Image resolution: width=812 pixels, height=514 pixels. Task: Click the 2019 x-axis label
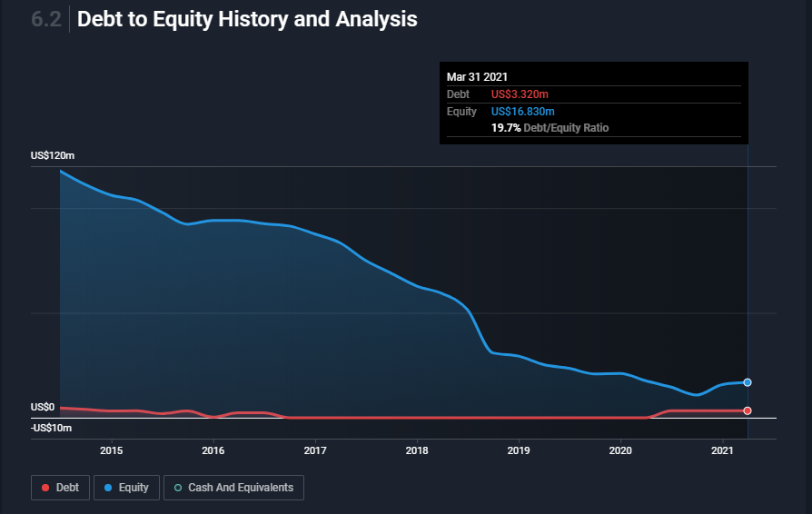[x=518, y=450]
